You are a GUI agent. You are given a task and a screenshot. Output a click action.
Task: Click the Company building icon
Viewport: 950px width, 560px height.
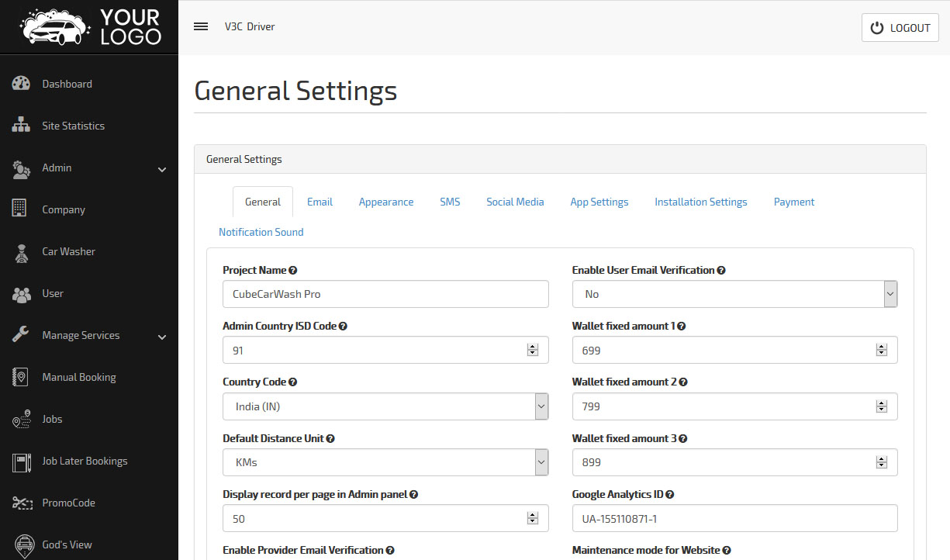pos(20,209)
